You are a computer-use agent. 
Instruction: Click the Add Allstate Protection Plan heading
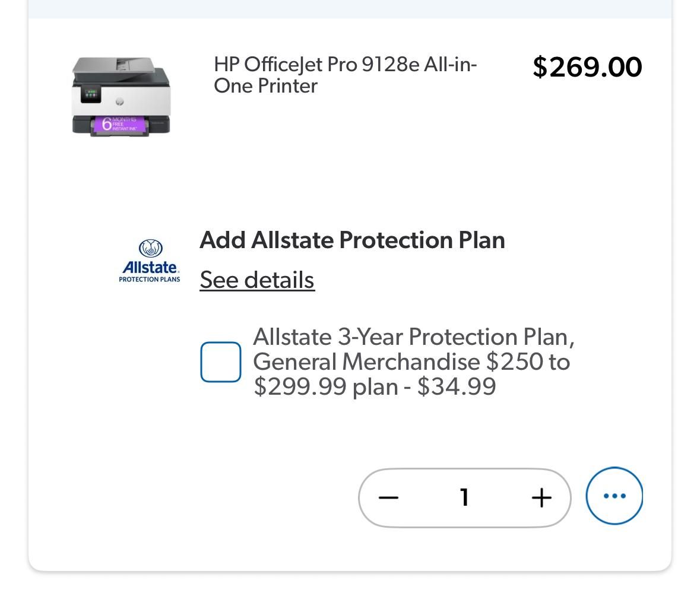352,240
